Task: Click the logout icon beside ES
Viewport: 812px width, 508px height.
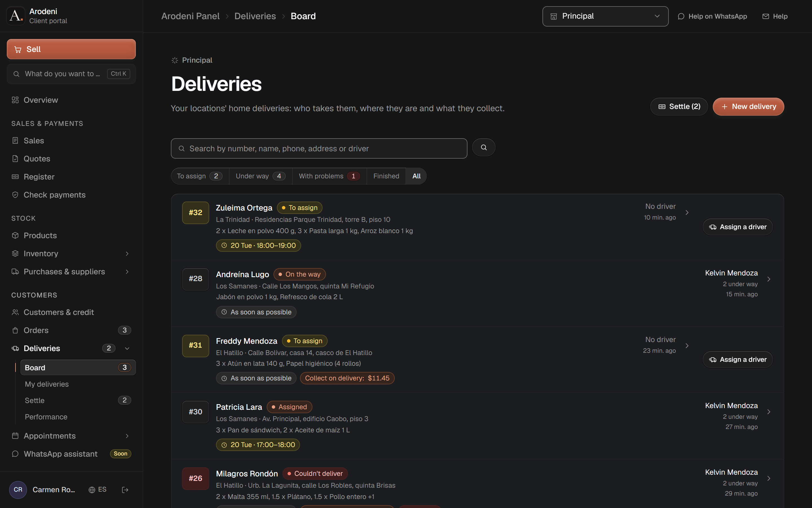Action: [125, 490]
